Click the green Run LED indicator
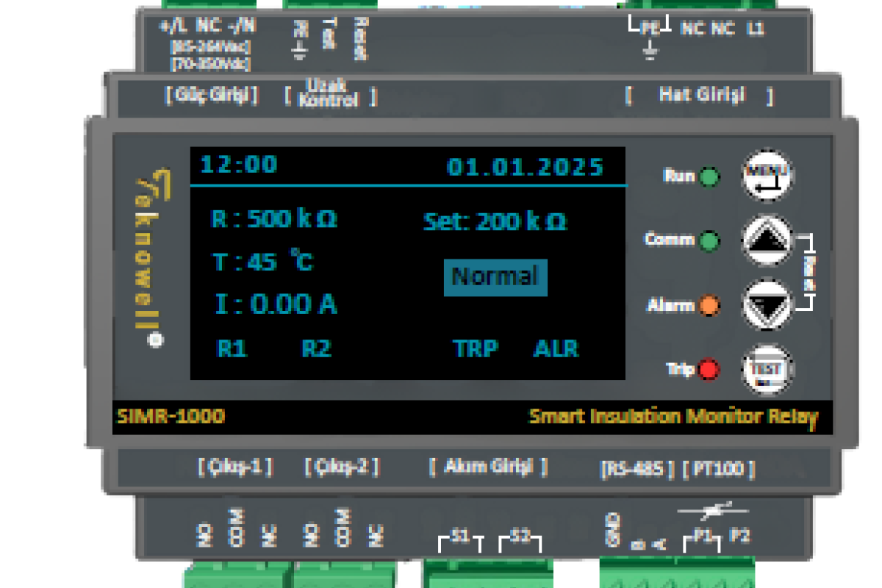The width and height of the screenshot is (882, 588). tap(709, 177)
